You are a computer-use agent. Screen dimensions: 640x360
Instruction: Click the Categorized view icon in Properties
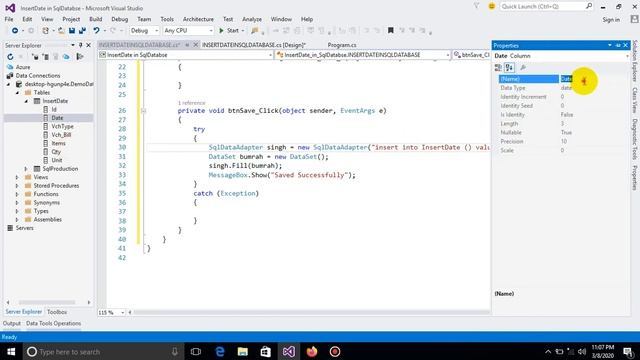point(498,68)
